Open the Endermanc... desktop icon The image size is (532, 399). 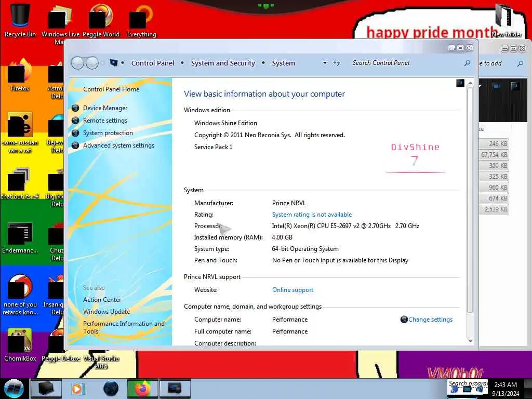(20, 237)
